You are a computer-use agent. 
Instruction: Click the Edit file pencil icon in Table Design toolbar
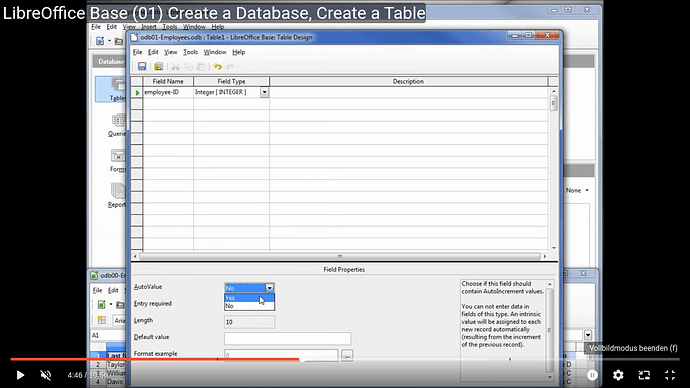158,66
